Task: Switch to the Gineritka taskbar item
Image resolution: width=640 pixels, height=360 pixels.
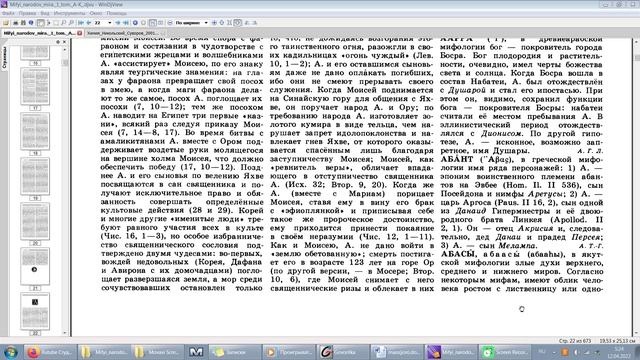Action: [x=342, y=352]
